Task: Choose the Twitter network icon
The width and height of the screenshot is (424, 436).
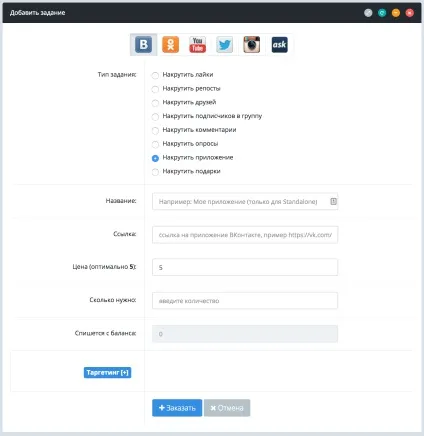Action: pos(225,44)
